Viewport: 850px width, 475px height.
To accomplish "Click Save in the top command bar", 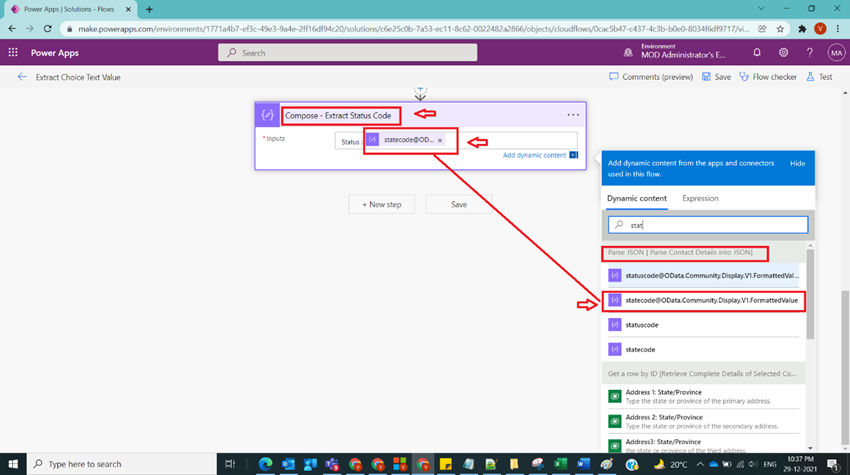I will click(x=716, y=77).
